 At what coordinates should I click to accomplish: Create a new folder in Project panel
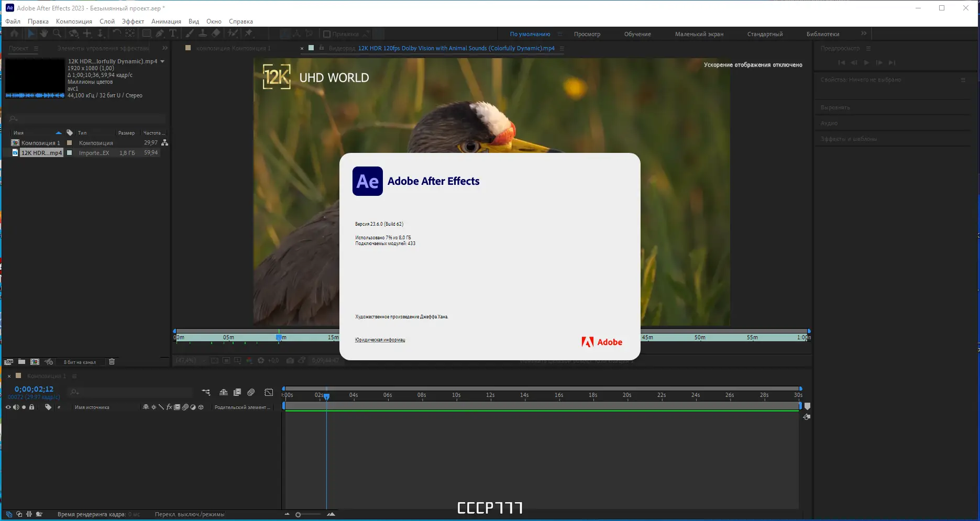(21, 362)
